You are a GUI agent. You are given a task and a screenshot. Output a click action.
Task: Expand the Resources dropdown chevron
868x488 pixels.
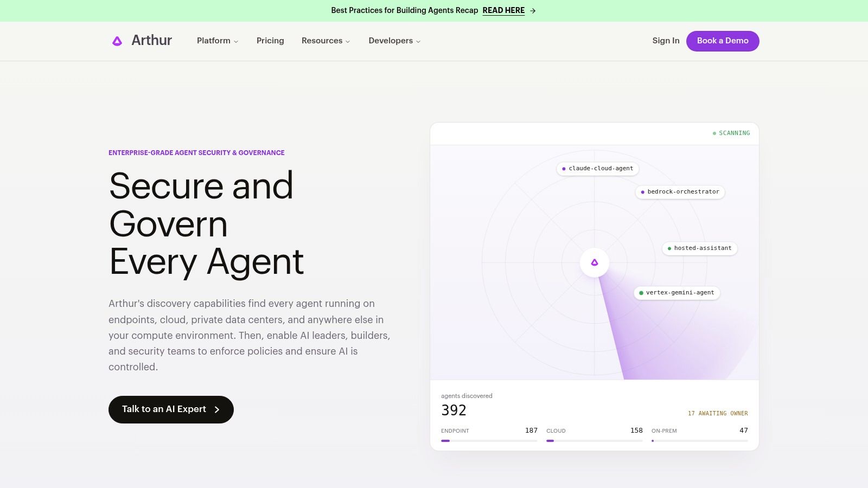348,41
